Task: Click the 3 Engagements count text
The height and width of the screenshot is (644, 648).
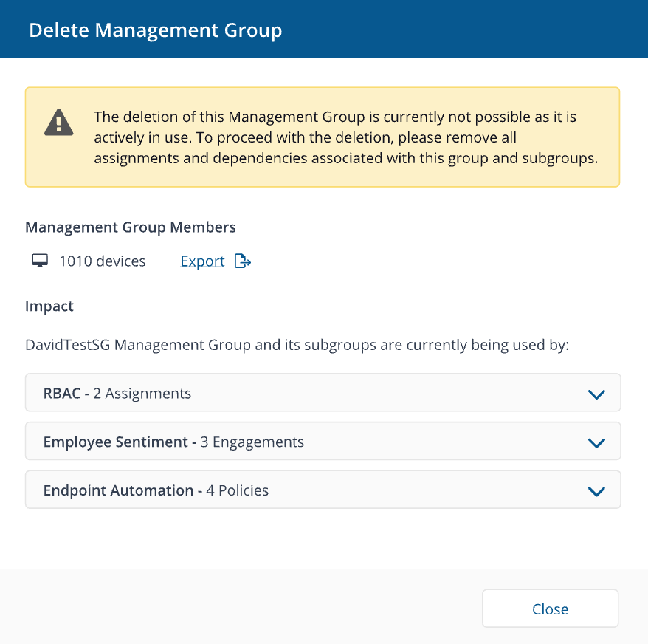Action: click(252, 442)
